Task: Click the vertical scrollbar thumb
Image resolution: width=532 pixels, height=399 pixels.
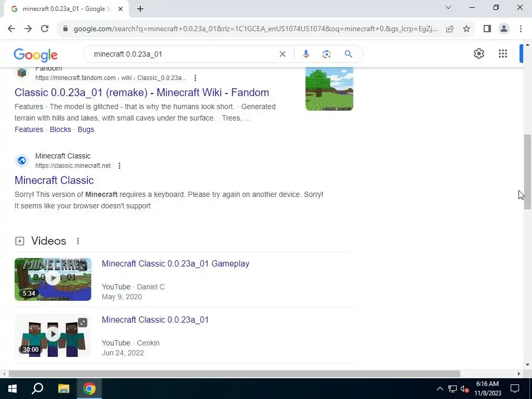Action: coord(527,172)
